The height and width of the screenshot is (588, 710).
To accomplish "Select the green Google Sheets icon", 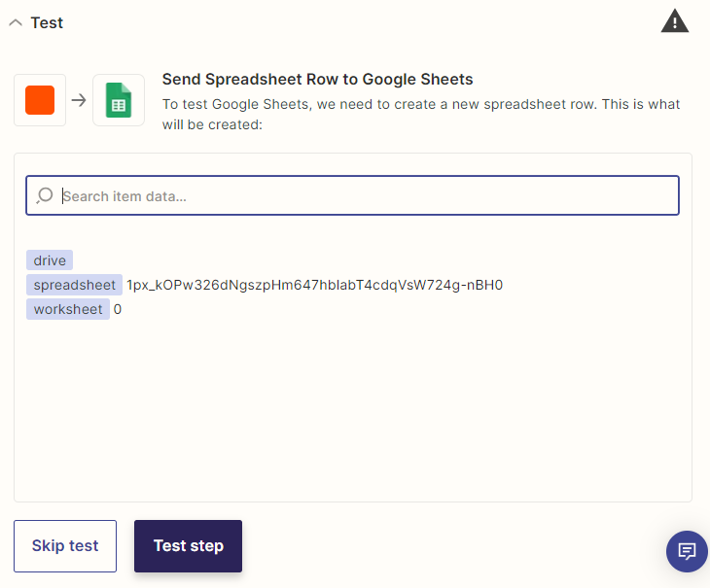I will [x=119, y=100].
